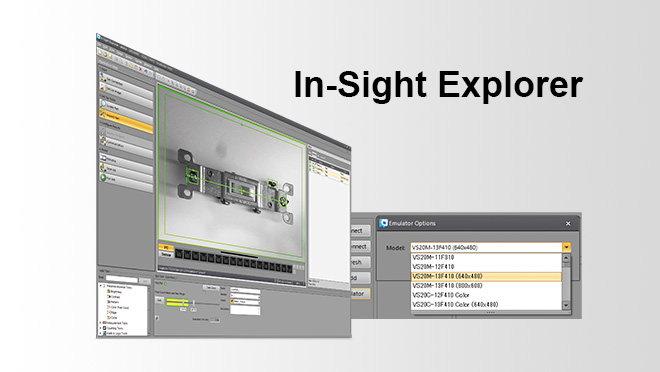Screen dimensions: 660x372
Task: Click the first filmstrip thumbnail
Action: pyautogui.click(x=179, y=254)
